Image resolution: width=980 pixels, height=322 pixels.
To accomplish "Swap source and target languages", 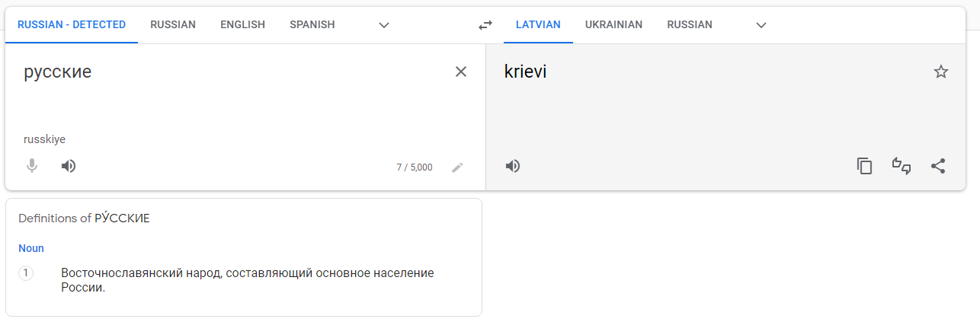I will [x=485, y=25].
